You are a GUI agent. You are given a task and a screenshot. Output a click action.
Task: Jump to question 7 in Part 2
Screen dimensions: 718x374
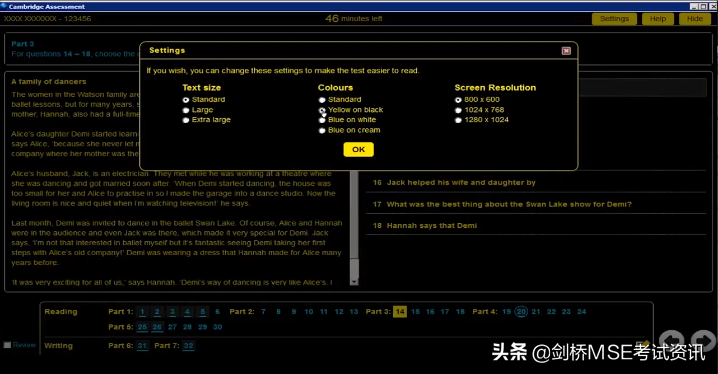263,312
